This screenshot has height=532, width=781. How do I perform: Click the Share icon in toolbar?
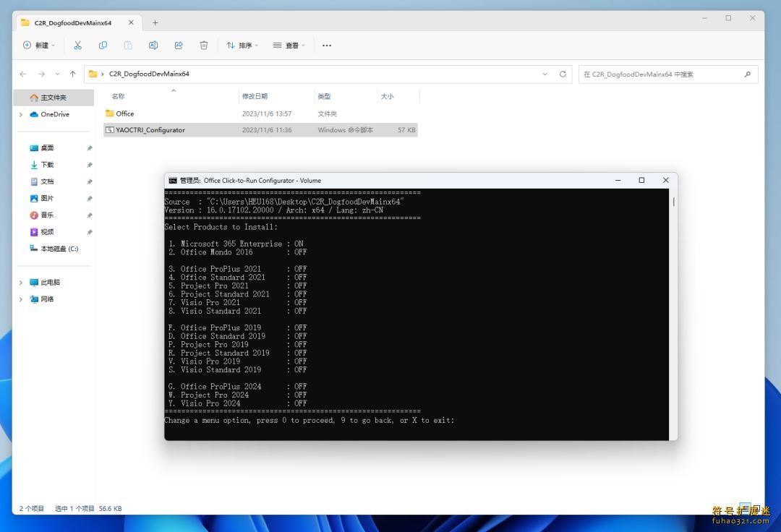179,45
